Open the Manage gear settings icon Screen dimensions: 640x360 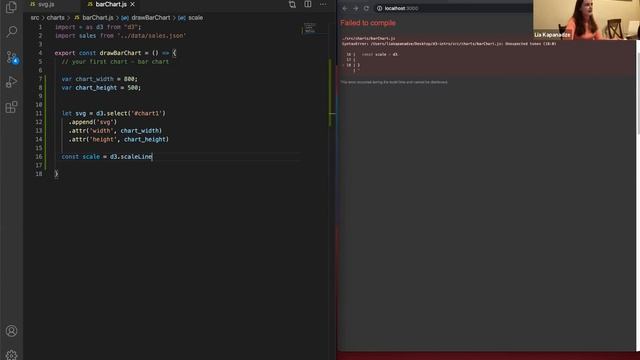tap(11, 355)
